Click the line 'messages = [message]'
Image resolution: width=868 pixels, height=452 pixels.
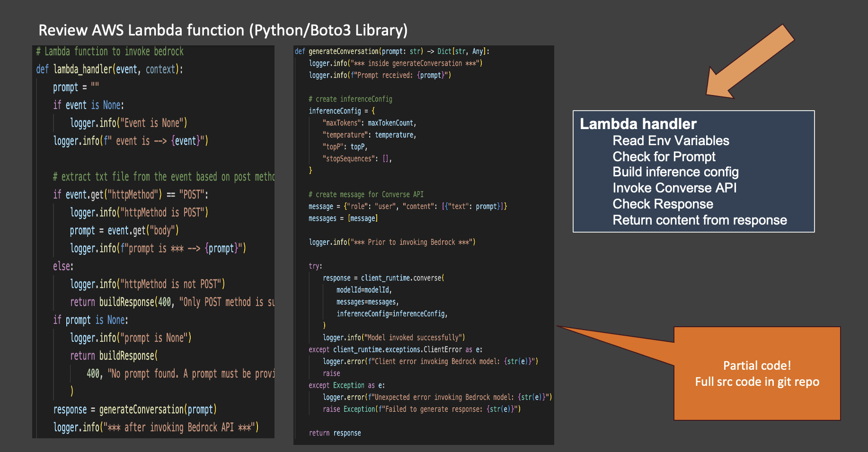pos(343,218)
